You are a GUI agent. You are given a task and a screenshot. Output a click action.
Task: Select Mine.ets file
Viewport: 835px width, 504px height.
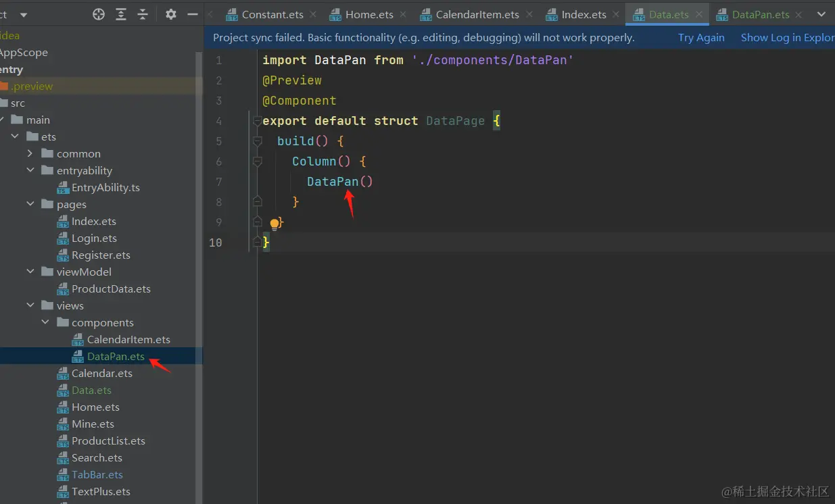(93, 424)
